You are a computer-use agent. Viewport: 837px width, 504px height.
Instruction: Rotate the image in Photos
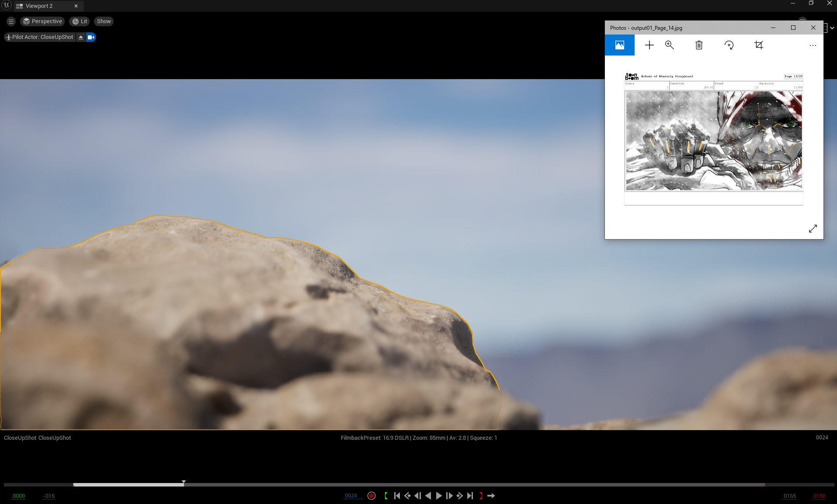pyautogui.click(x=729, y=45)
